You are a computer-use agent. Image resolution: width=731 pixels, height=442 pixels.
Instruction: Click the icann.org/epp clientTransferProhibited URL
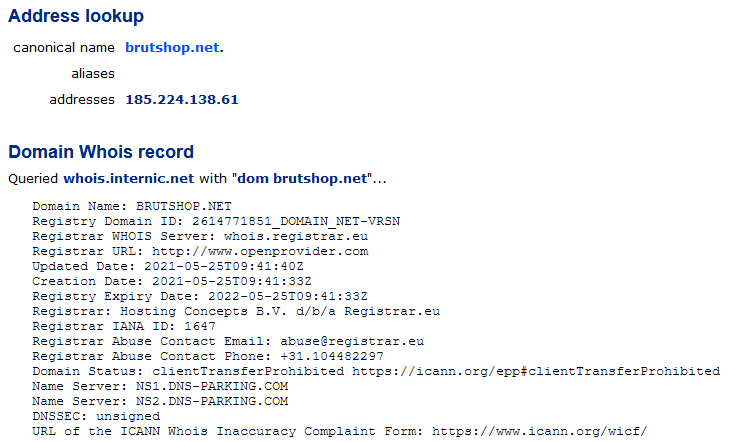click(536, 371)
